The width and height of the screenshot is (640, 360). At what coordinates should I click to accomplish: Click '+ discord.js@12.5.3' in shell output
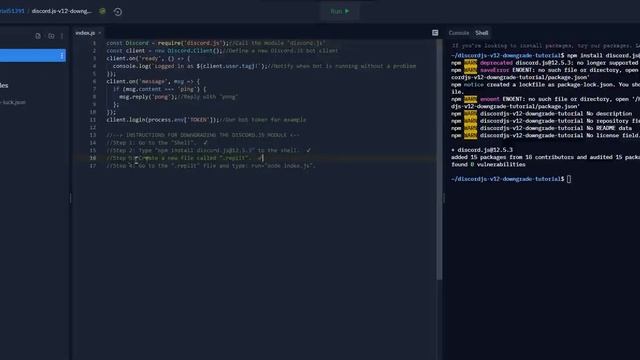482,150
